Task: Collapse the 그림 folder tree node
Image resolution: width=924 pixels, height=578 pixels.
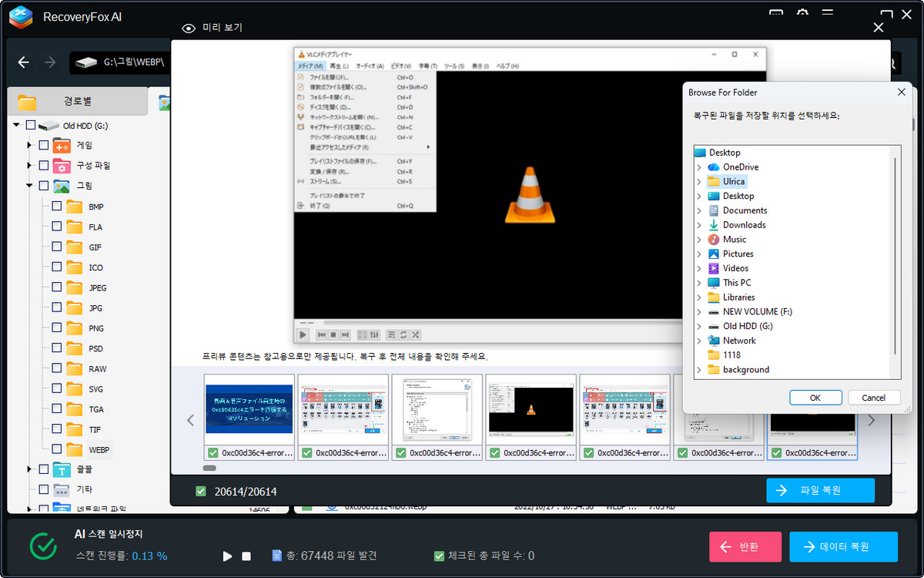Action: click(29, 186)
